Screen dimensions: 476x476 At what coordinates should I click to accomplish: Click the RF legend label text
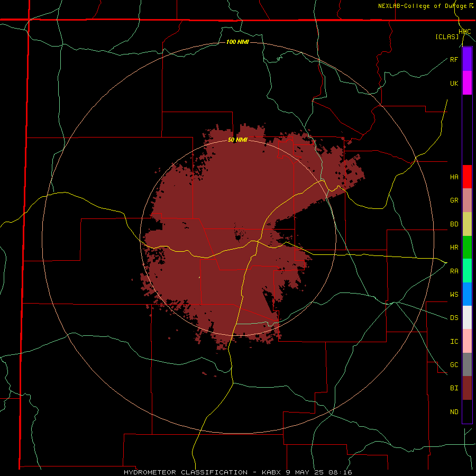coord(454,59)
